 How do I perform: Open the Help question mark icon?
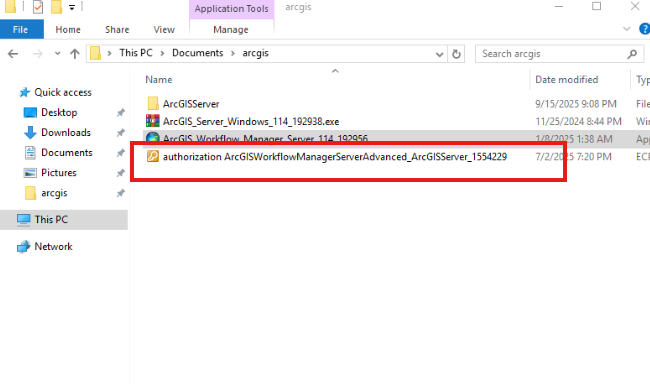pos(645,29)
